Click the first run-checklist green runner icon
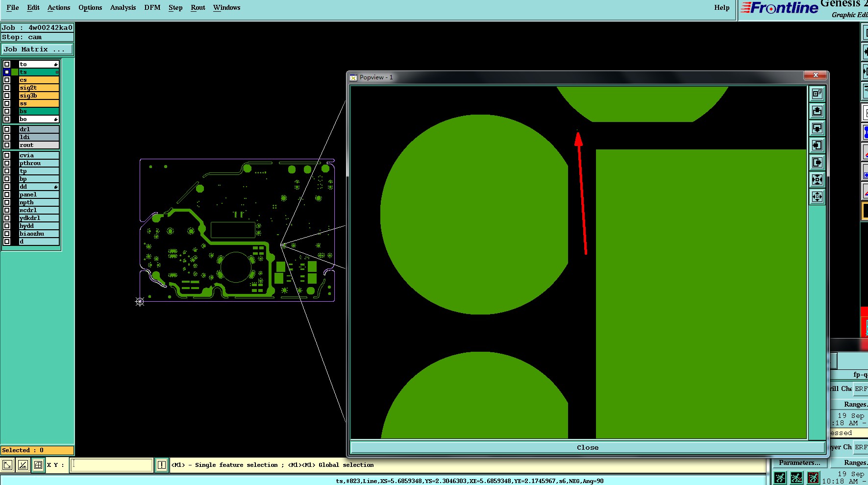The height and width of the screenshot is (485, 868). pyautogui.click(x=780, y=478)
